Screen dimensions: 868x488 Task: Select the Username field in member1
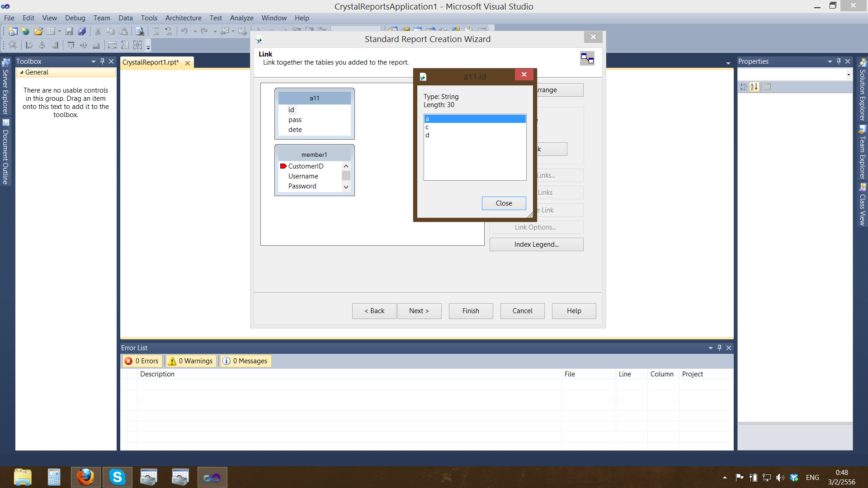pos(303,176)
